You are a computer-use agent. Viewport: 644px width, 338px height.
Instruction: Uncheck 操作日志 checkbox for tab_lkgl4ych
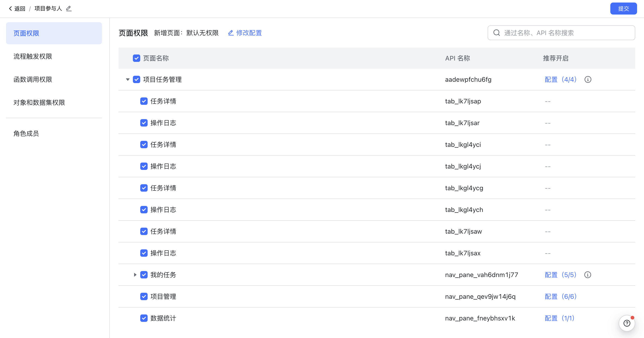coord(144,210)
